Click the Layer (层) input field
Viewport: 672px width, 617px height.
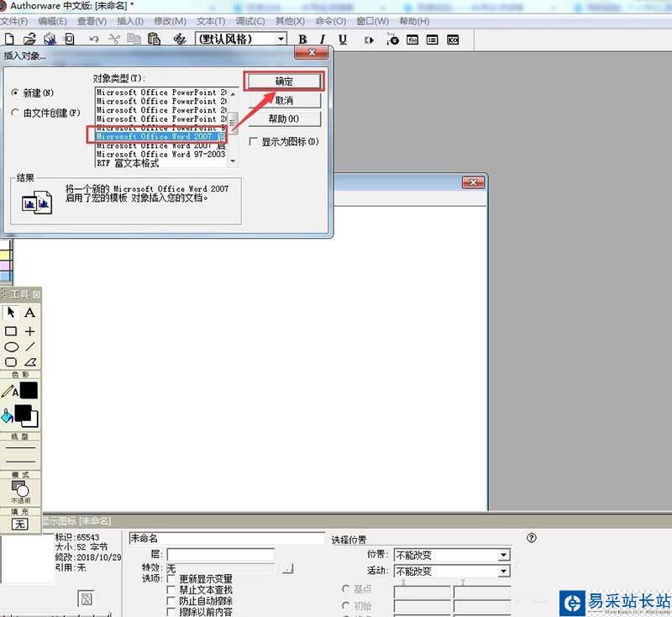pos(220,555)
